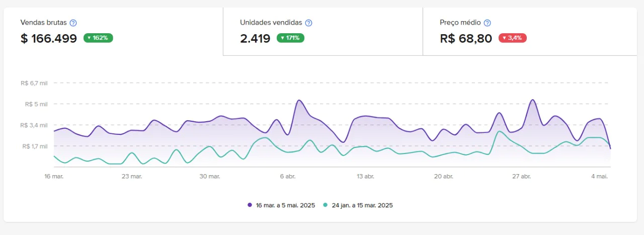
Task: Click the teal legend dot
Action: pyautogui.click(x=325, y=205)
